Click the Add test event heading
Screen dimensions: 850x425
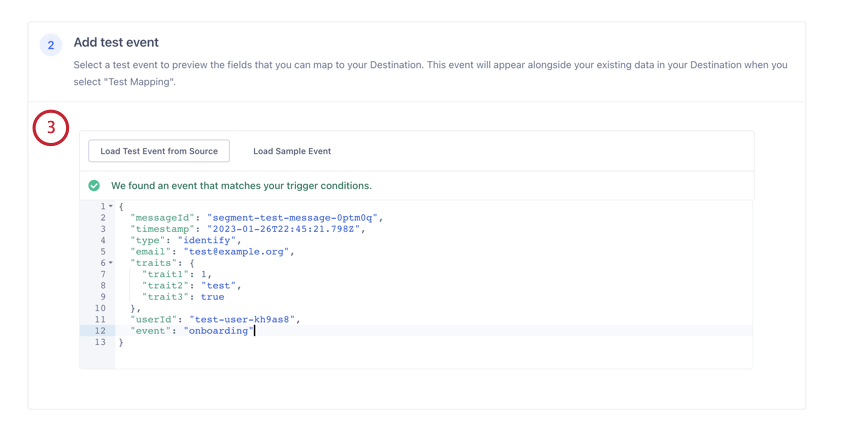coord(116,42)
